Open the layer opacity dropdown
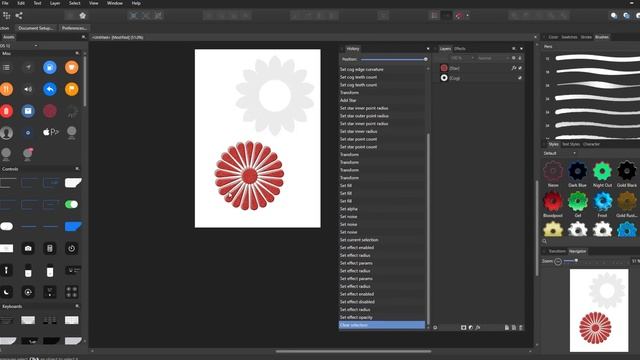Viewport: 640px width, 360px height. [462, 58]
